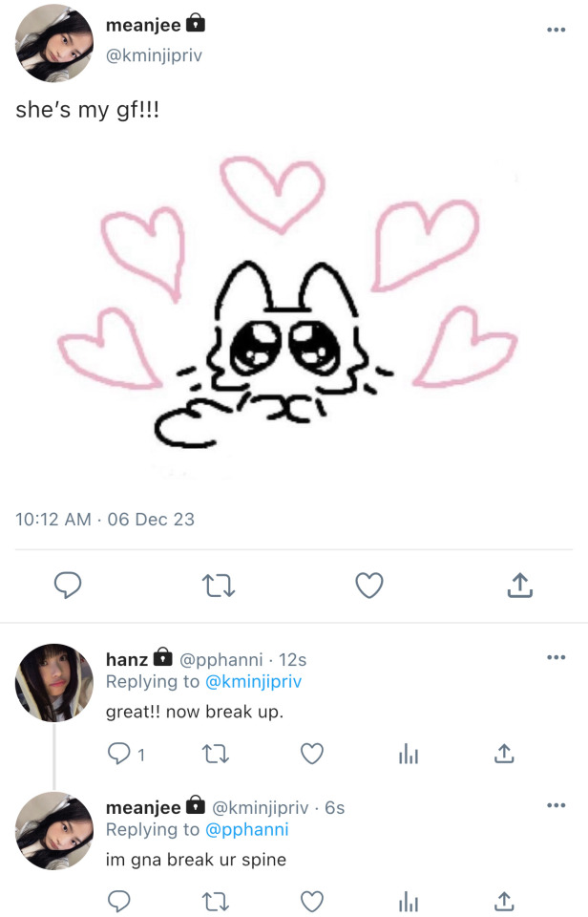Open more options on hanz's reply
Image resolution: width=588 pixels, height=917 pixels.
coord(556,657)
